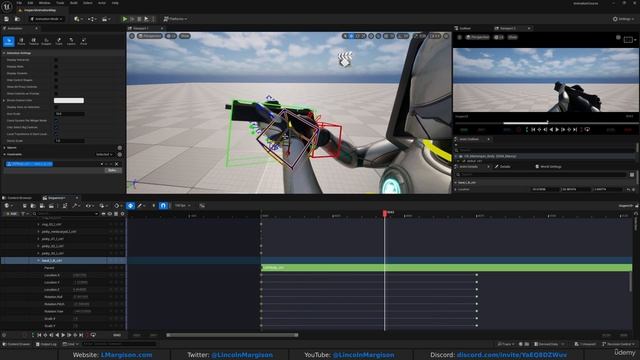This screenshot has width=640, height=360.
Task: Select the Poses tool in Animation panel
Action: (x=21, y=41)
